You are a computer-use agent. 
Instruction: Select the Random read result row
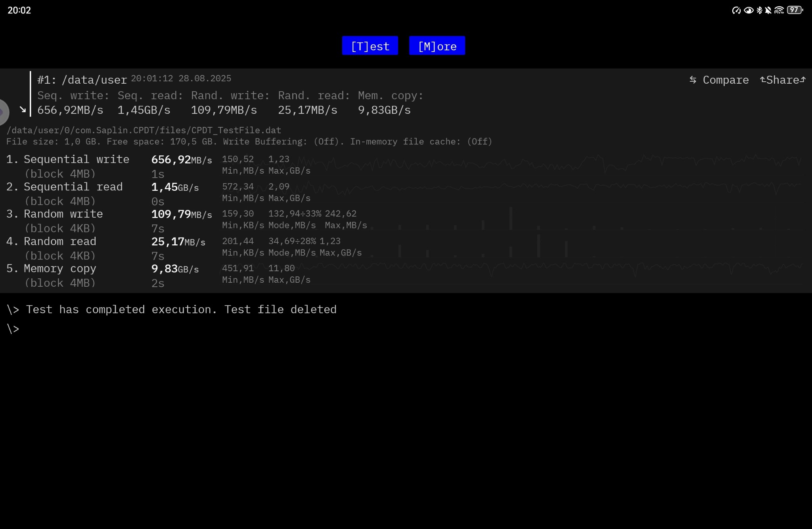click(59, 241)
